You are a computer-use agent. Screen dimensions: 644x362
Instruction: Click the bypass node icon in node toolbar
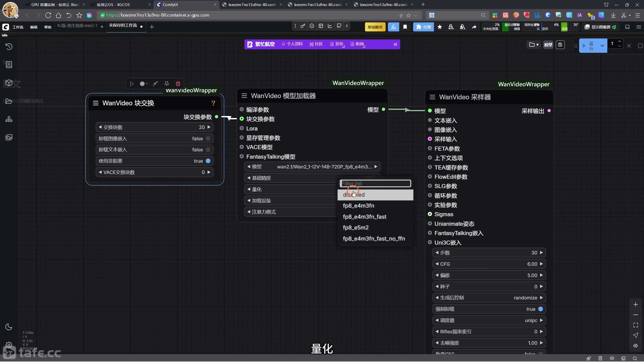click(155, 84)
